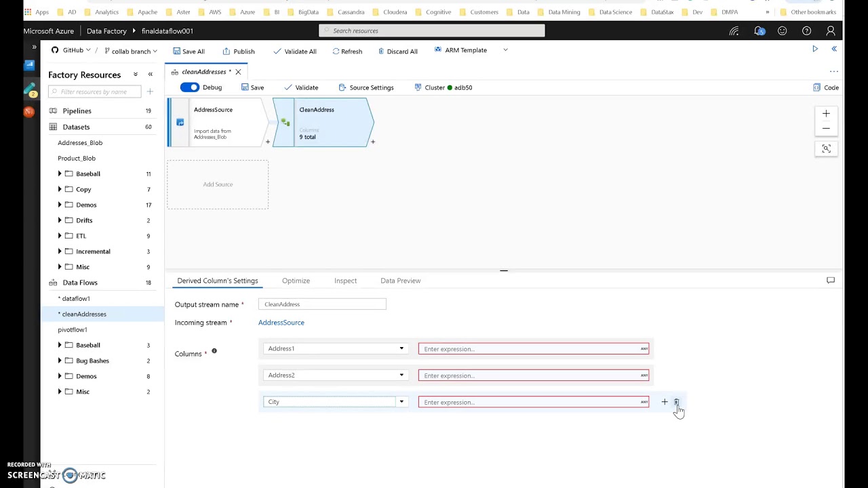
Task: Select the Monitor icon in left rail
Action: click(x=29, y=112)
